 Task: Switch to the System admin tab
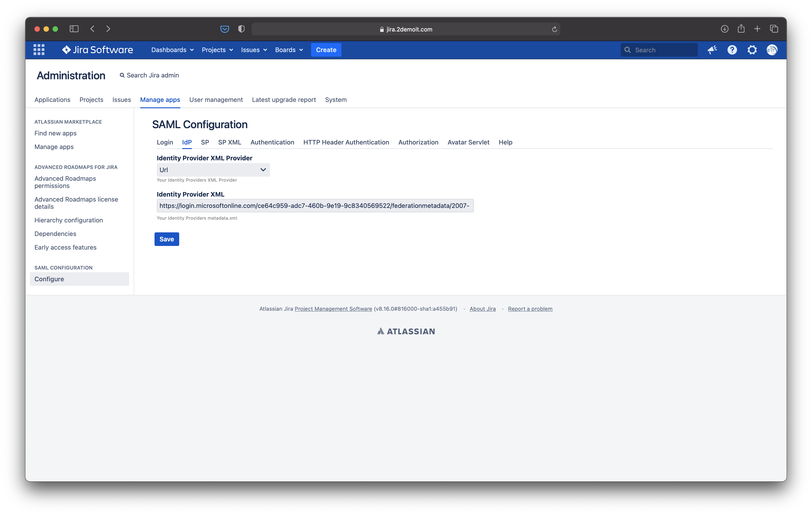pyautogui.click(x=336, y=100)
